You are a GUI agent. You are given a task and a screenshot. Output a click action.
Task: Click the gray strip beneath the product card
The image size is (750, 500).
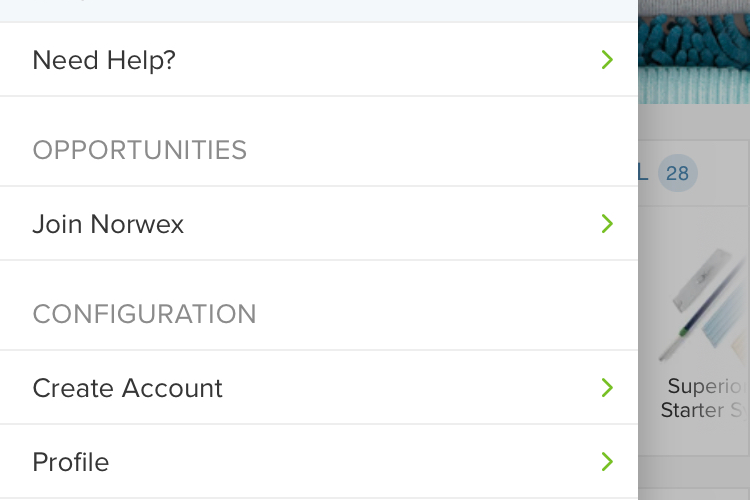tap(694, 471)
